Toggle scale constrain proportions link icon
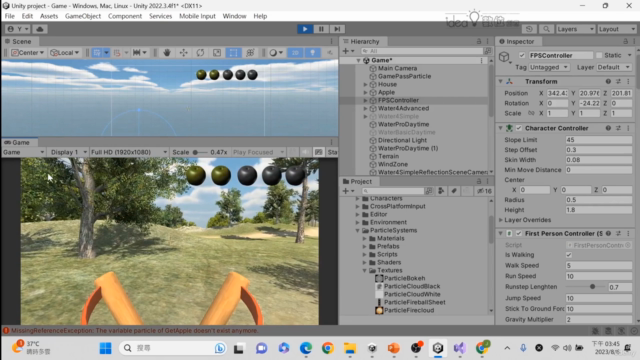The width and height of the screenshot is (640, 360). click(x=531, y=113)
